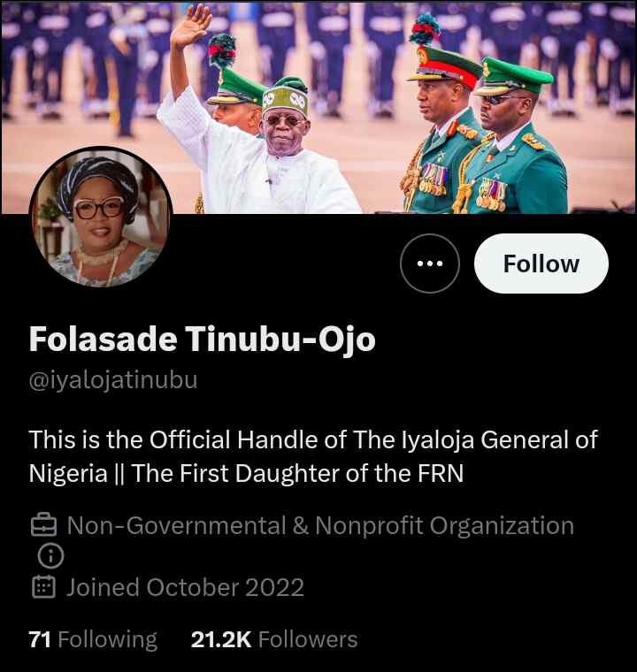The image size is (637, 672).
Task: Click the Joined October 2022 text
Action: (185, 587)
